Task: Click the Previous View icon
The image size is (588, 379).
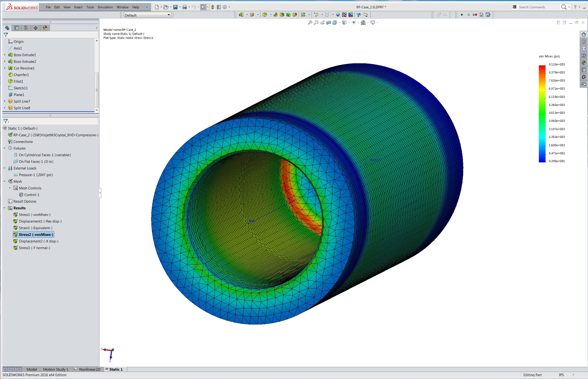Action: 322,23
